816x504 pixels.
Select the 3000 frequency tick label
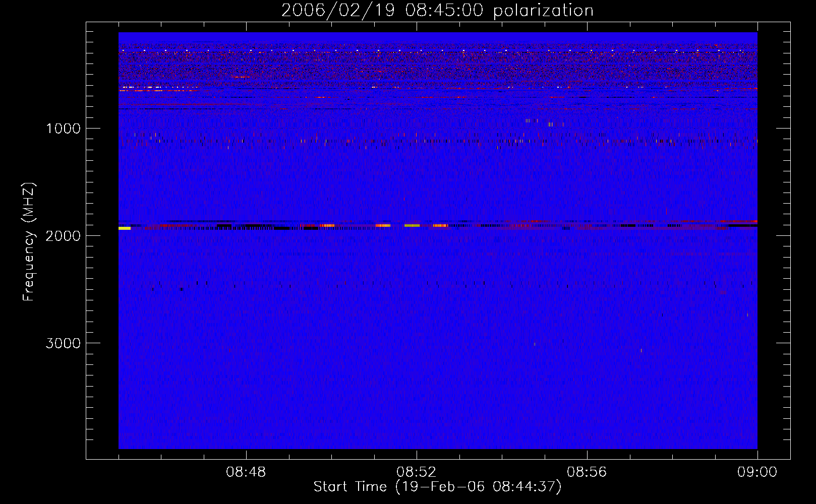click(x=63, y=343)
